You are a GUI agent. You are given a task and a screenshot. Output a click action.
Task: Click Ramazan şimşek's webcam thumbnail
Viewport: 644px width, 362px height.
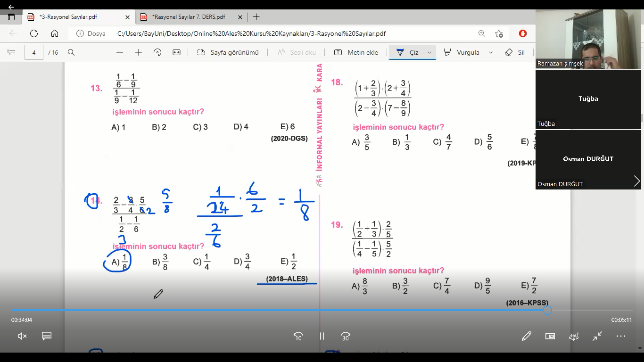point(588,39)
